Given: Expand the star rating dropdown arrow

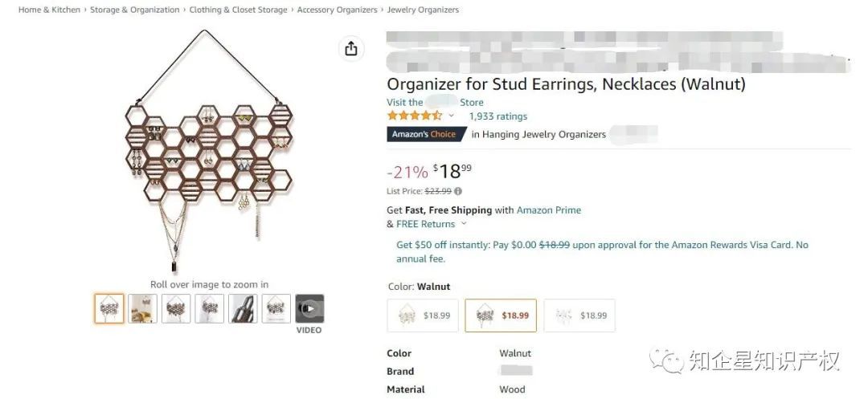Looking at the screenshot, I should click(451, 116).
